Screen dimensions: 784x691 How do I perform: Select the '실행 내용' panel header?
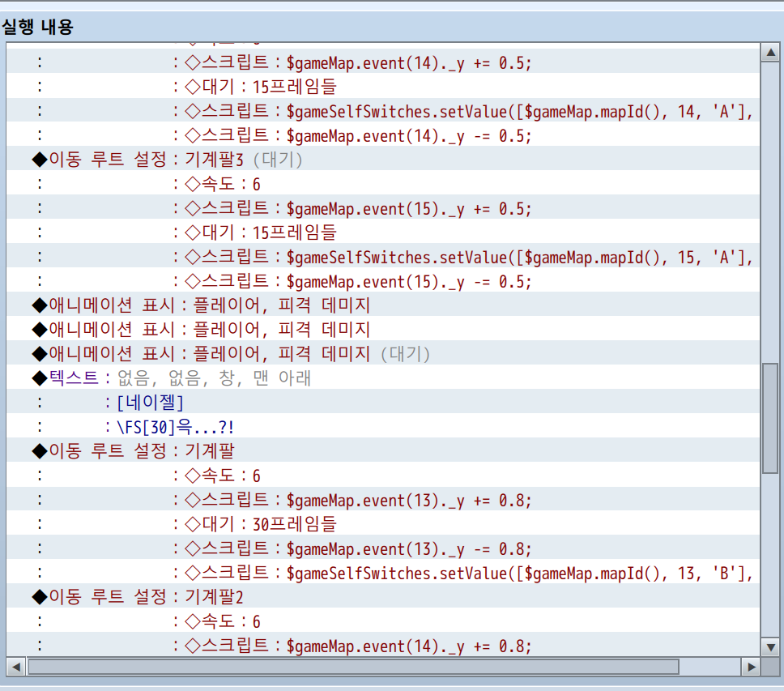coord(38,27)
